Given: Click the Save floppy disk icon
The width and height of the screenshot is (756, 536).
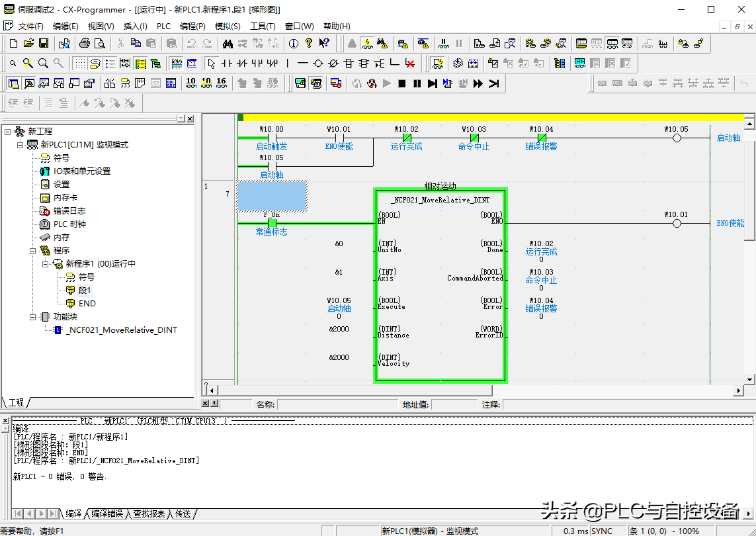Looking at the screenshot, I should (44, 44).
